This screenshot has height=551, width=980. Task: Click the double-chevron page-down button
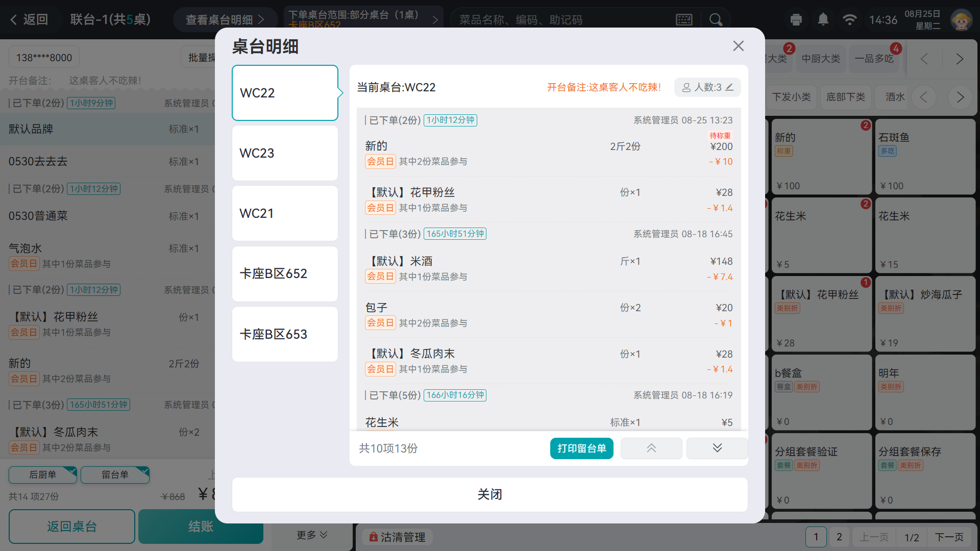pos(717,448)
